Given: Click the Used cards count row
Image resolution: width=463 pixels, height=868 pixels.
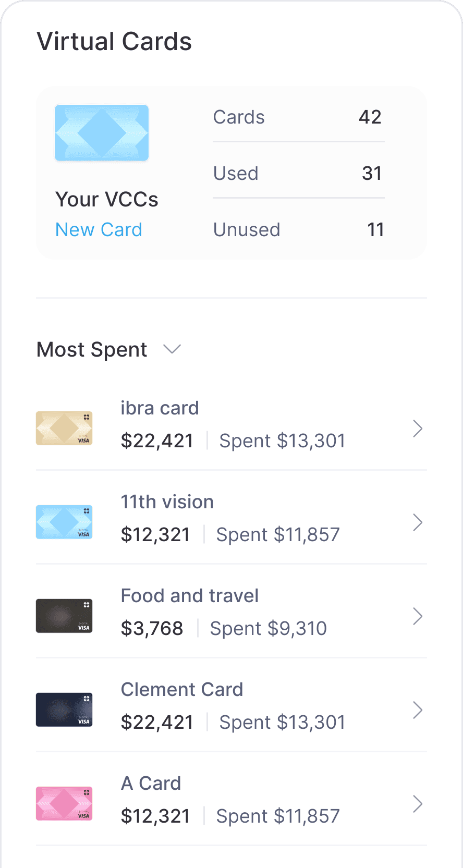Looking at the screenshot, I should (x=298, y=174).
